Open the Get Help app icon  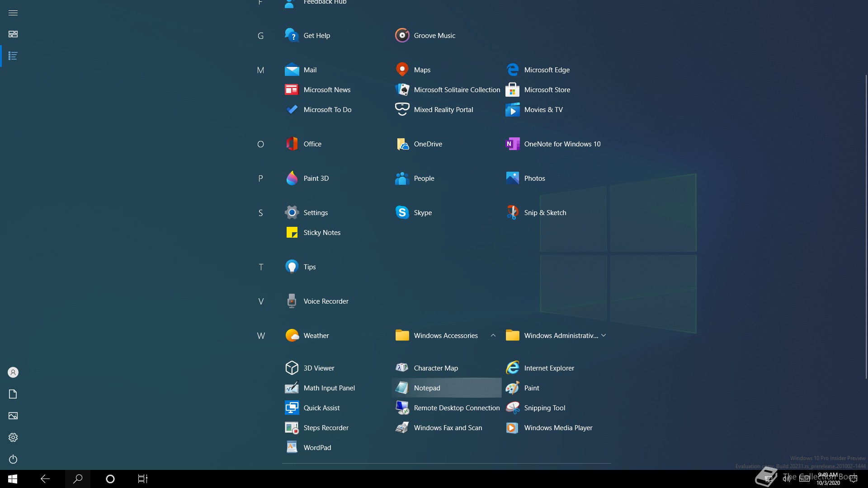pyautogui.click(x=292, y=35)
